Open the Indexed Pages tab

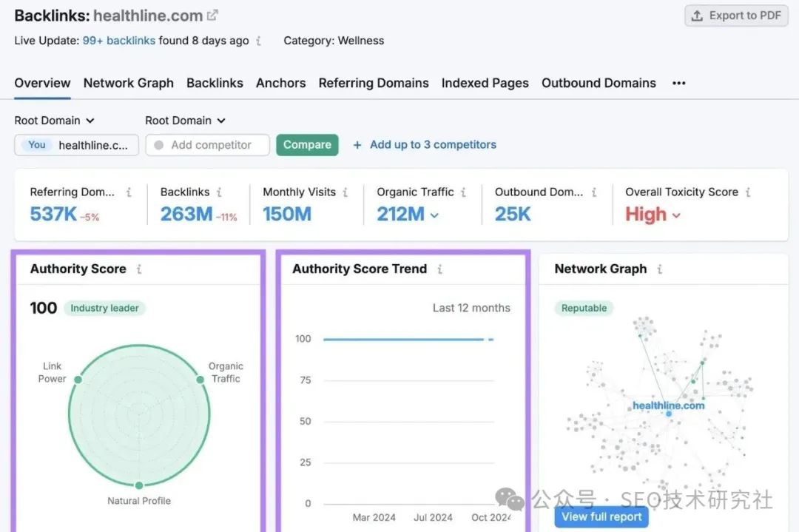pos(485,83)
